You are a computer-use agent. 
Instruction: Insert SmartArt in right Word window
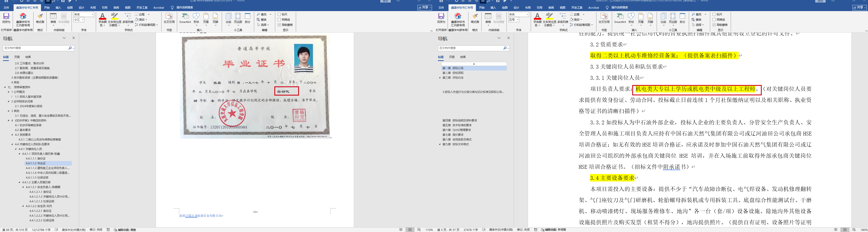pyautogui.click(x=620, y=18)
